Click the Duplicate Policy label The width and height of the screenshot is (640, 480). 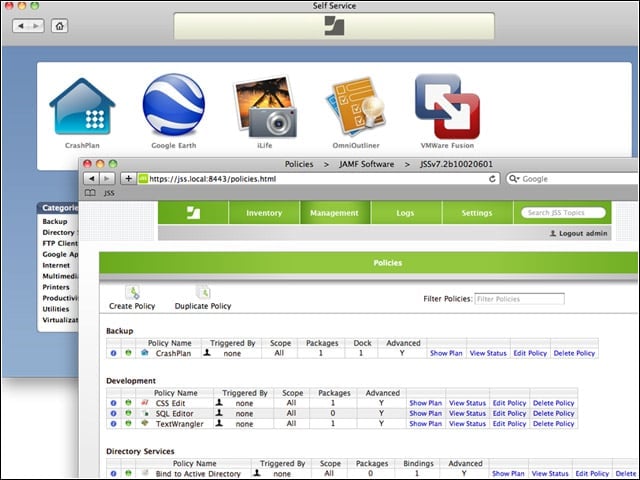[x=203, y=306]
